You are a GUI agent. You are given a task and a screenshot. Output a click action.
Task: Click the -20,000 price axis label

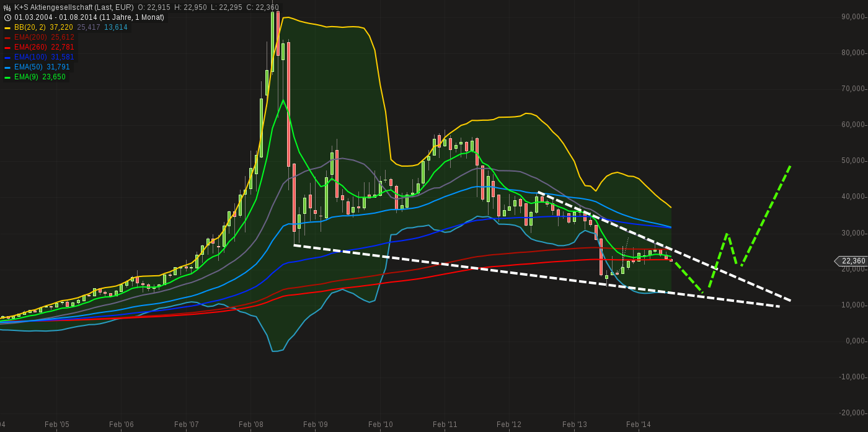tap(852, 413)
